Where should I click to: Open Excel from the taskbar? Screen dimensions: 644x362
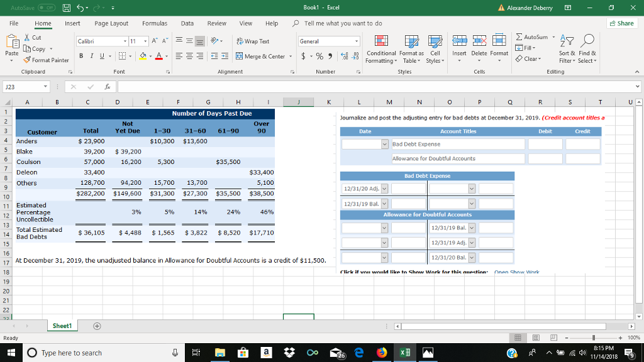click(x=404, y=353)
